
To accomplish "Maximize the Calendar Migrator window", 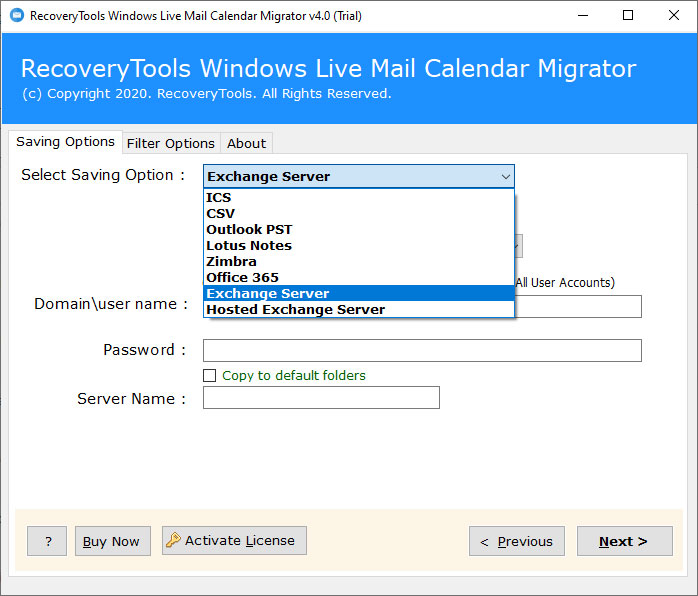I will pyautogui.click(x=628, y=16).
